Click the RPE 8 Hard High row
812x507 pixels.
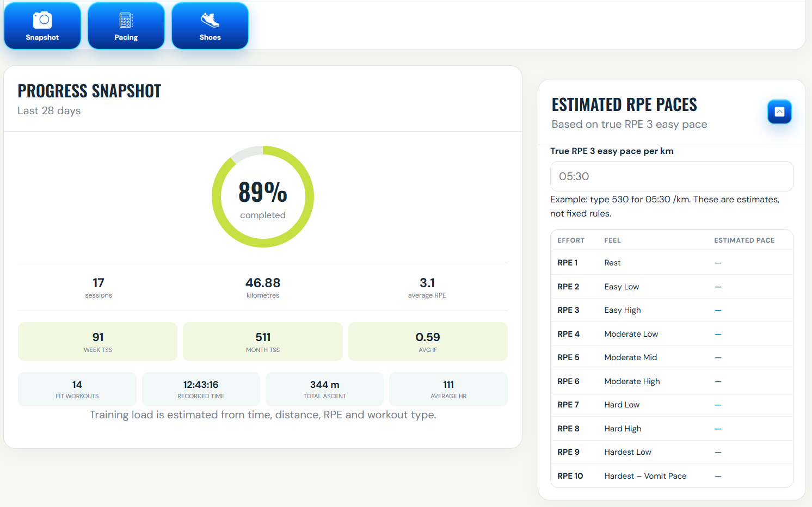coord(672,429)
